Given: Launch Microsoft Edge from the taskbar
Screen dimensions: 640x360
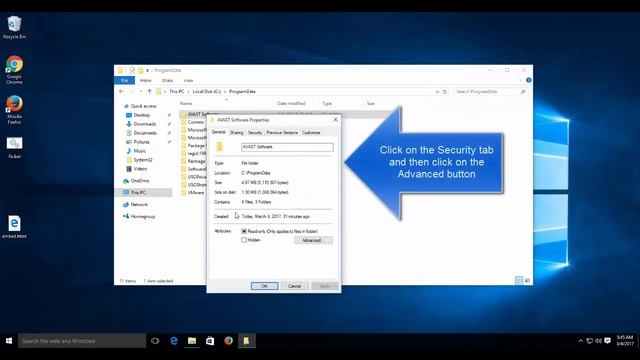Looking at the screenshot, I should 174,340.
